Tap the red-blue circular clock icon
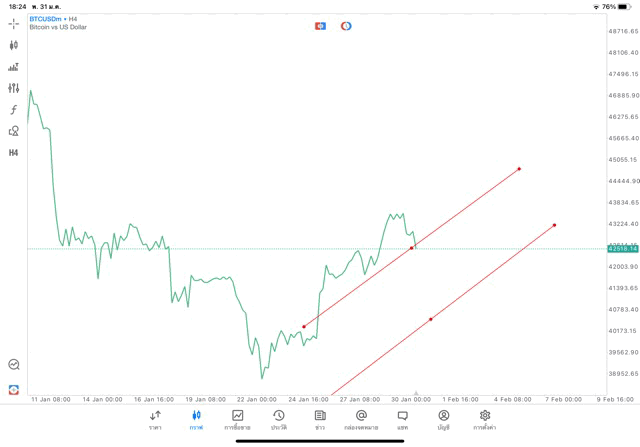640x447 pixels. click(346, 26)
